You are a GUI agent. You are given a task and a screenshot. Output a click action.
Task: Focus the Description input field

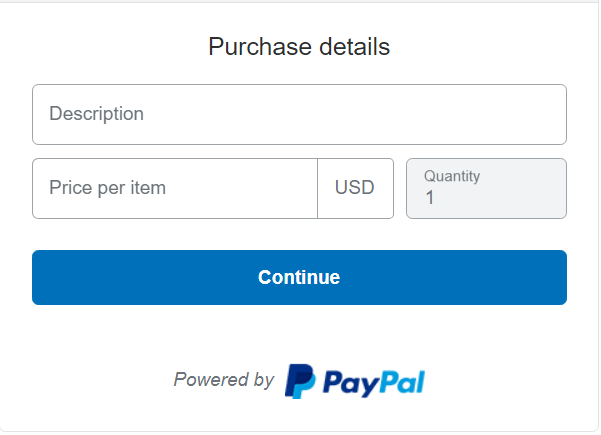[x=299, y=115]
